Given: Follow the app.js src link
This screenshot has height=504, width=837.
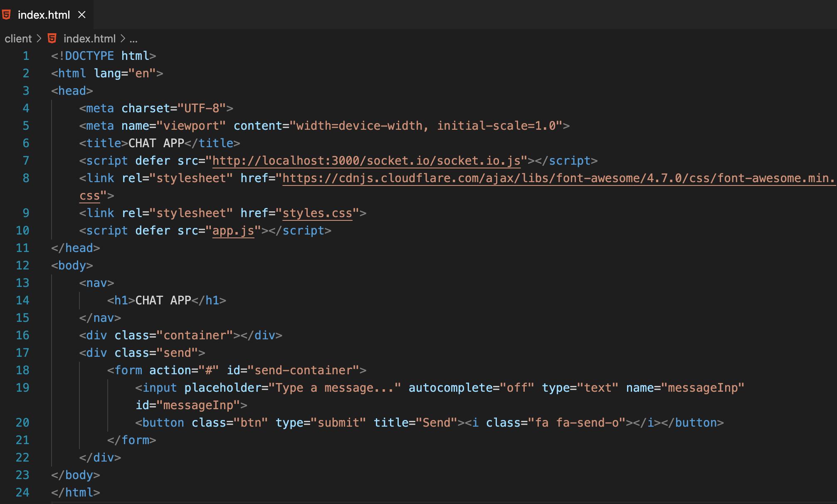Looking at the screenshot, I should click(x=233, y=230).
